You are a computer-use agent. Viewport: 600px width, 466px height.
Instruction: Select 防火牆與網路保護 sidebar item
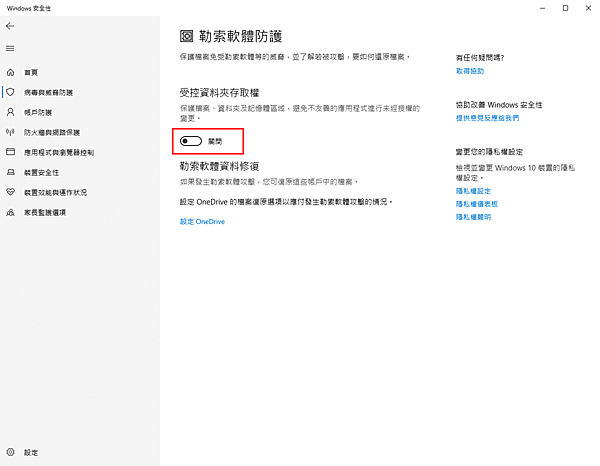click(x=52, y=132)
